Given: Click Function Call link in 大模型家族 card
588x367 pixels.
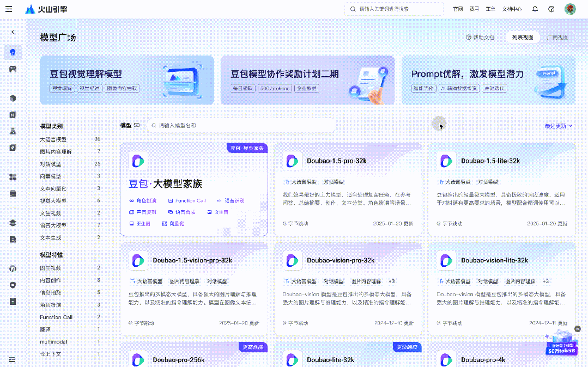Looking at the screenshot, I should click(187, 200).
